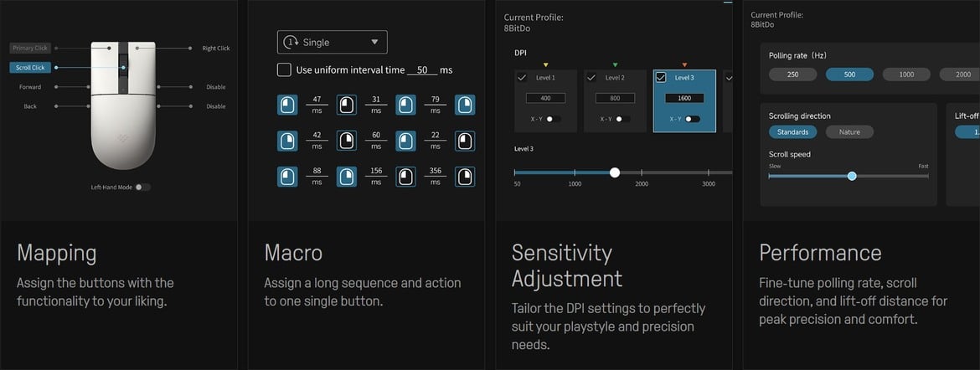
Task: Select the Scroll Click mapping label
Action: [30, 68]
